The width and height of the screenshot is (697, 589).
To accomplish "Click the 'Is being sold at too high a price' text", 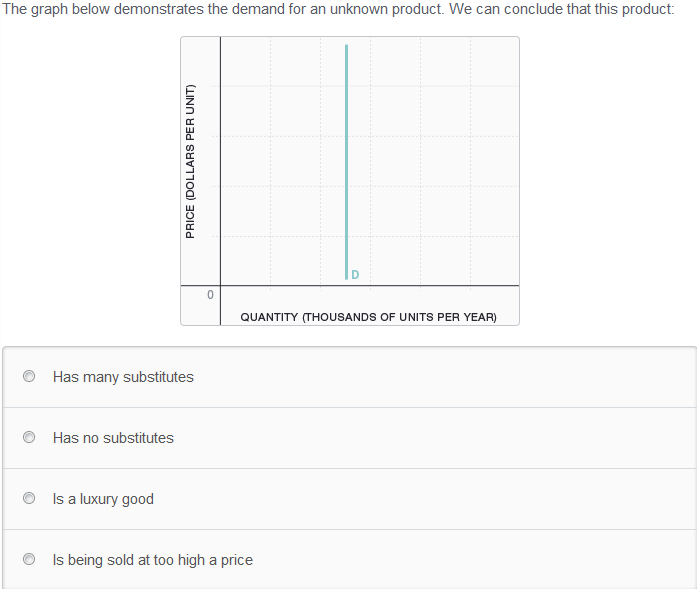I will pos(152,560).
